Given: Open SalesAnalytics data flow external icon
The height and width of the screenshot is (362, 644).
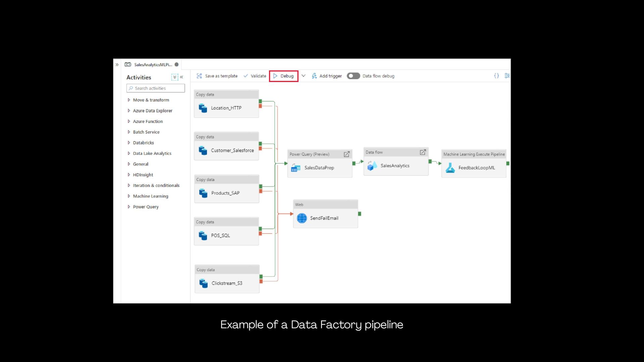Looking at the screenshot, I should click(x=423, y=152).
